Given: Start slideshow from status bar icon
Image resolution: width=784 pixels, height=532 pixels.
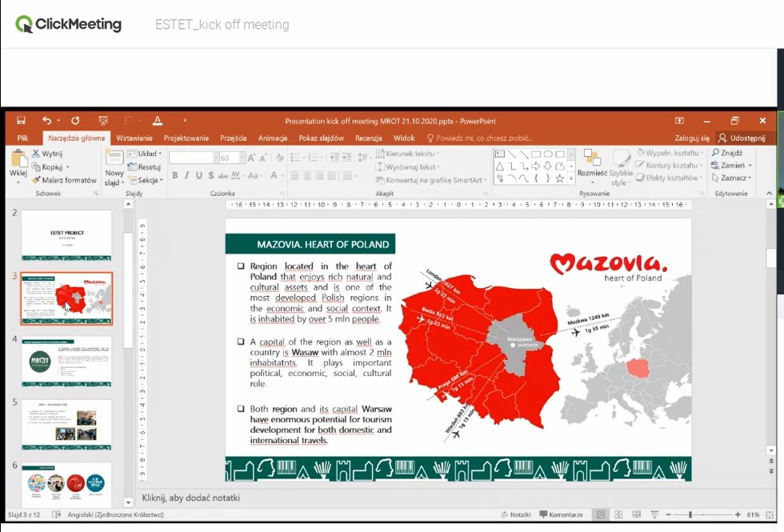Looking at the screenshot, I should tap(654, 514).
